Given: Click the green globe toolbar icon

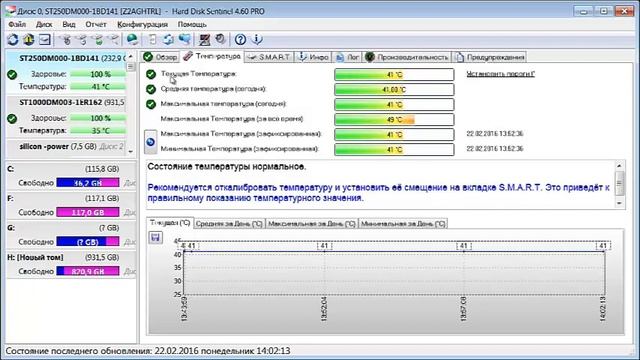Looking at the screenshot, I should (x=132, y=39).
